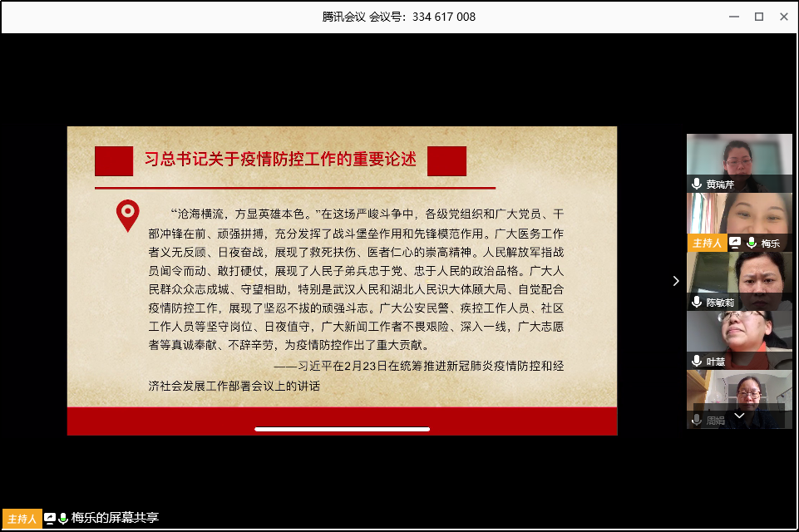Click the white progress bar at the slide bottom
799x532 pixels.
point(342,429)
